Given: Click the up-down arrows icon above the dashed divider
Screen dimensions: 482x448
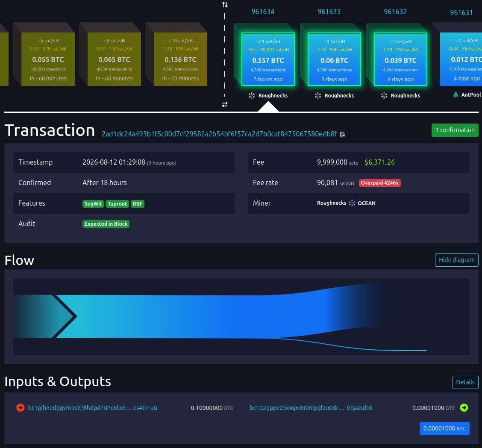Looking at the screenshot, I should [225, 5].
